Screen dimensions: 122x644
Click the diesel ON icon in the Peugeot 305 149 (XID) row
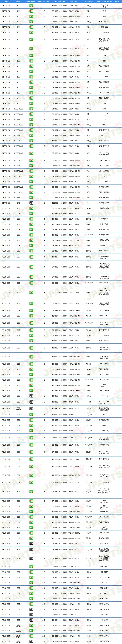click(x=31, y=396)
